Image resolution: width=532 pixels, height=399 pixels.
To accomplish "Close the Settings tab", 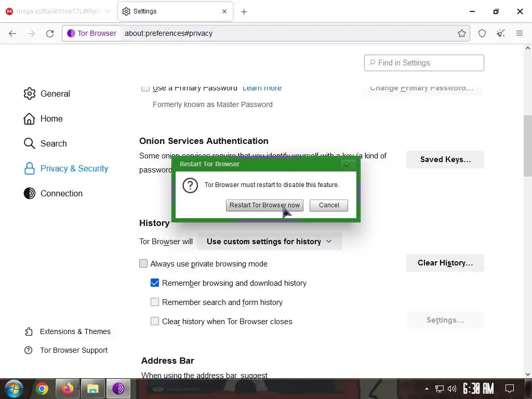I will 224,11.
